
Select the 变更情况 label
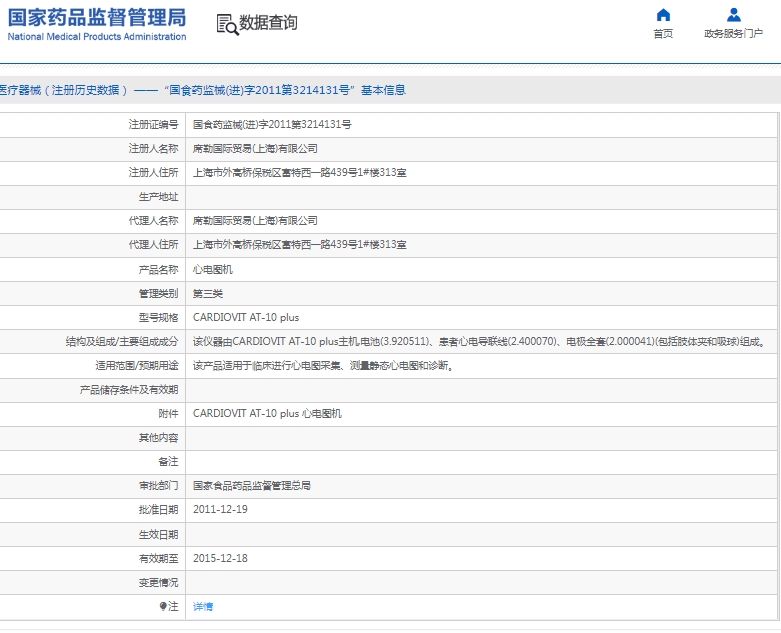click(158, 582)
